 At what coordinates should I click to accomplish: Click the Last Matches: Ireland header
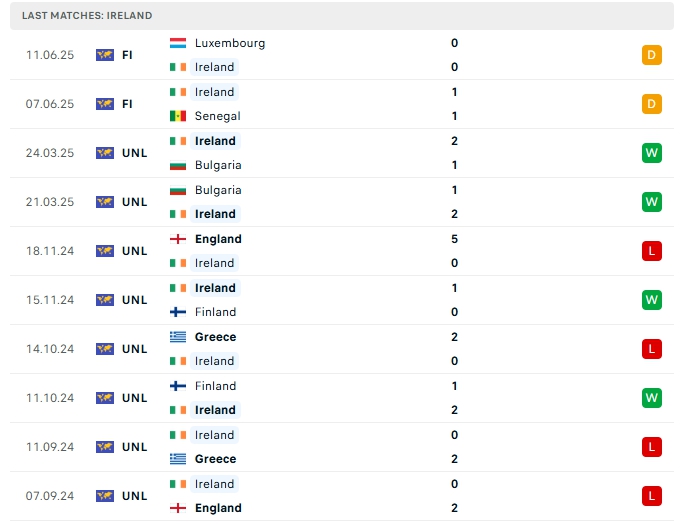tap(87, 16)
